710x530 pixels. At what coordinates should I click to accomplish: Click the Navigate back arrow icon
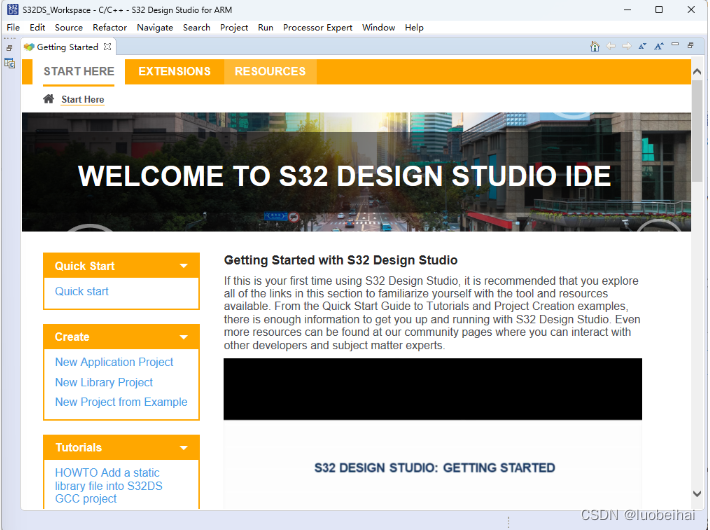point(611,46)
